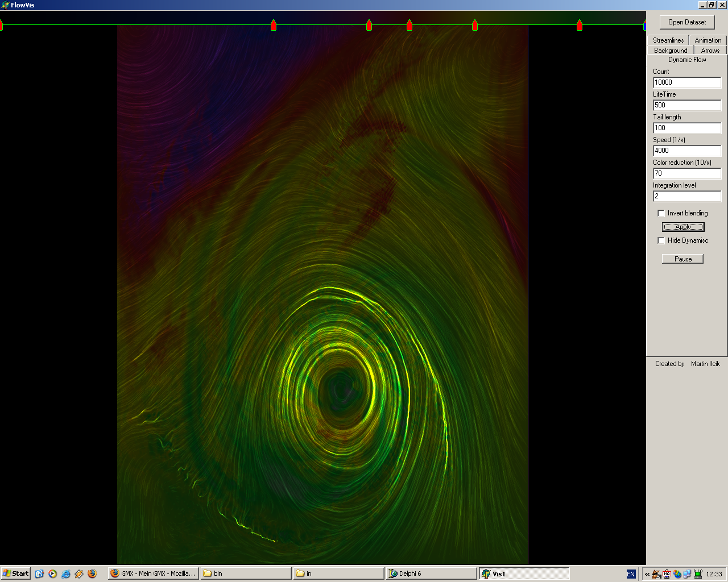Switch to Delphi 6 in taskbar

pos(431,573)
